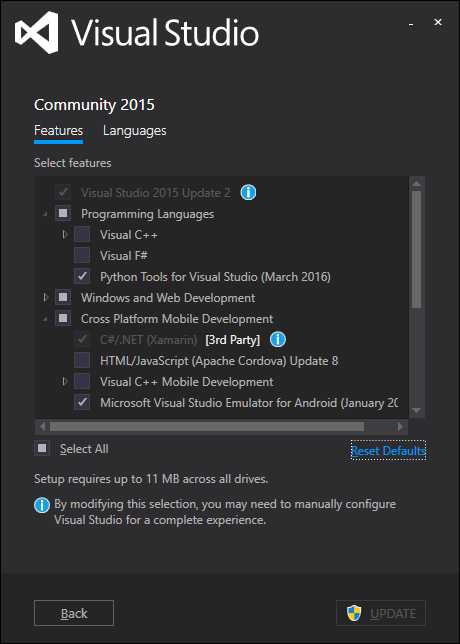Close the Visual Studio installer window
The height and width of the screenshot is (644, 460).
point(438,23)
